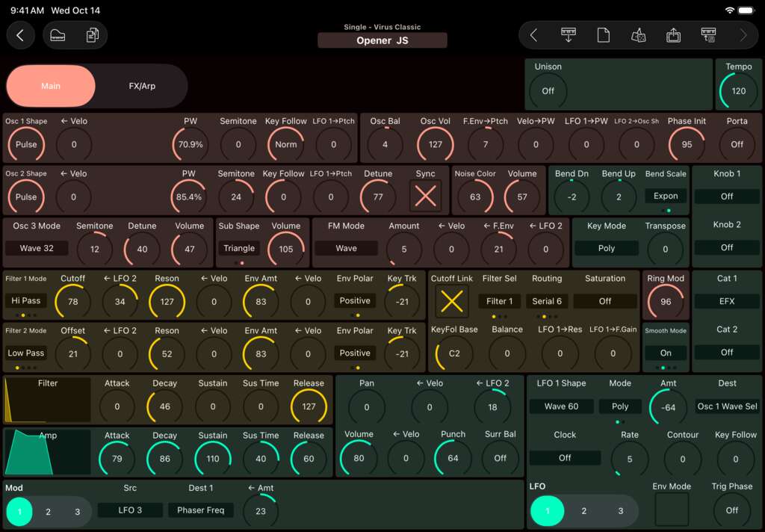Viewport: 765px width, 532px height.
Task: Open the piano instrument browser icon
Action: pos(58,35)
